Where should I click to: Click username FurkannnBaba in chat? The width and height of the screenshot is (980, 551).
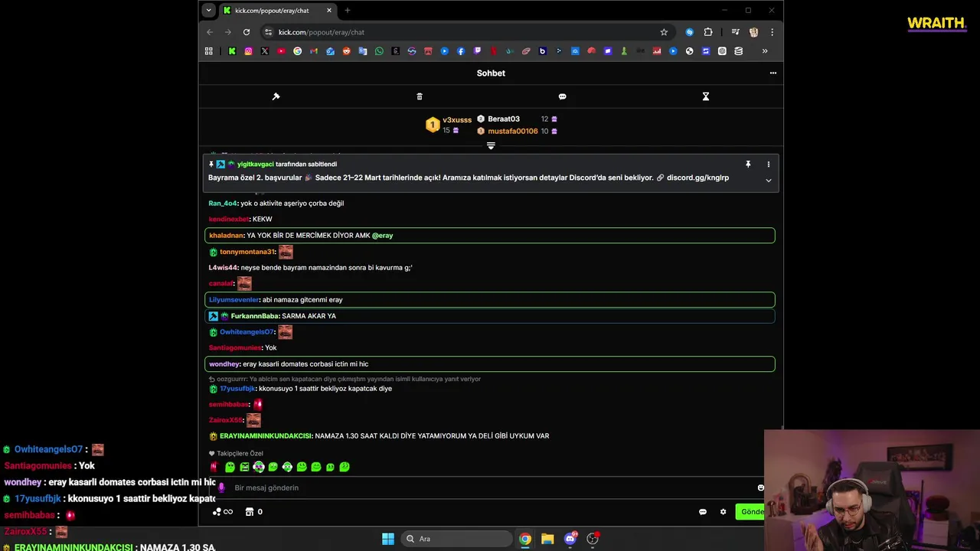[255, 316]
